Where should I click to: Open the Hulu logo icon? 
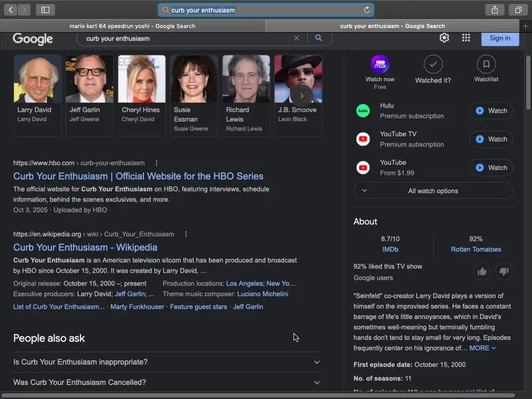(363, 111)
